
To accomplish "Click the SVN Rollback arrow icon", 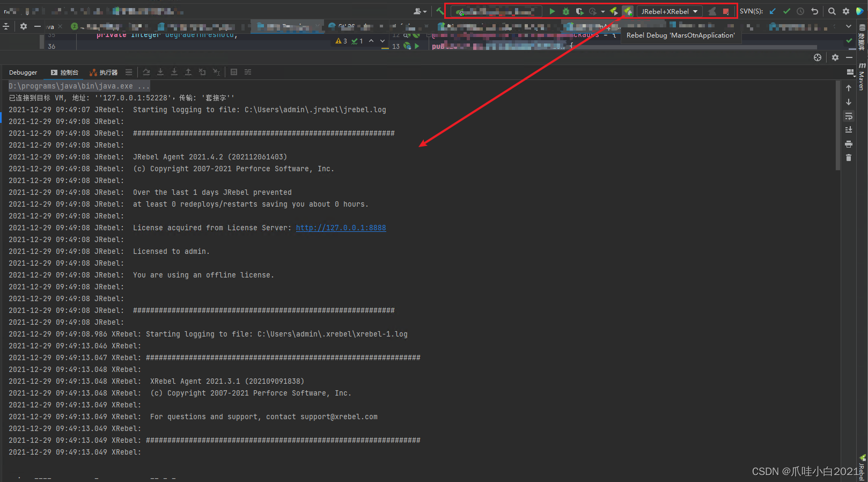I will tap(814, 11).
